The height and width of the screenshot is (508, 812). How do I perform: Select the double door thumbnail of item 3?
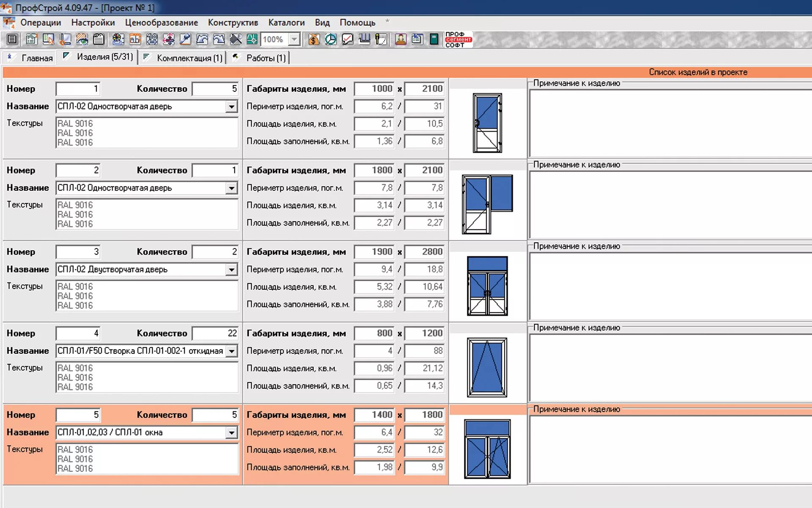(x=487, y=286)
